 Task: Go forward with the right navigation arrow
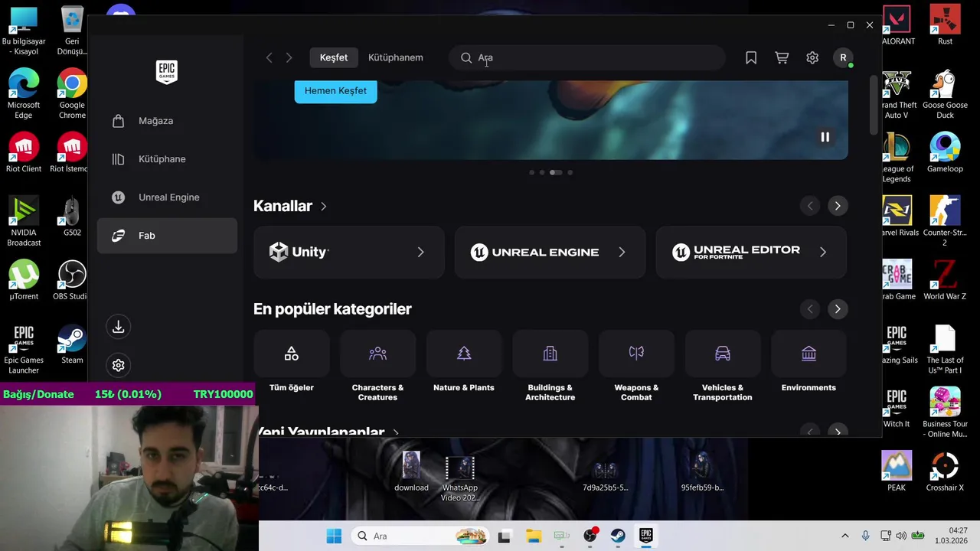289,57
